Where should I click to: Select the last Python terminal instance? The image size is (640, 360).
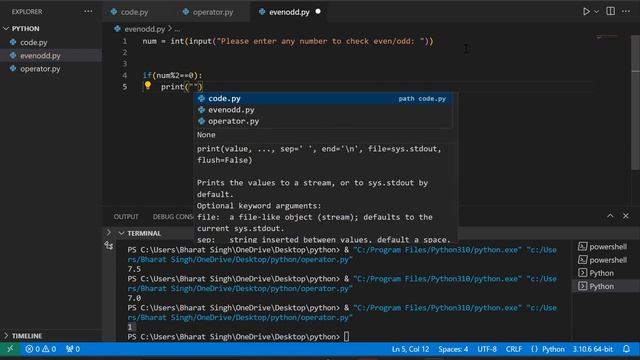tap(606, 287)
